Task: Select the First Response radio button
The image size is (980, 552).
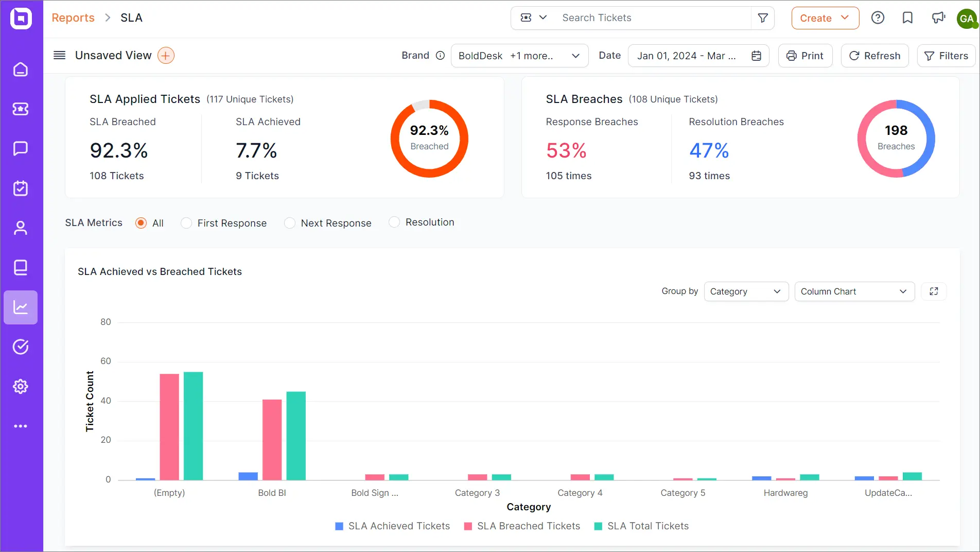Action: coord(186,223)
